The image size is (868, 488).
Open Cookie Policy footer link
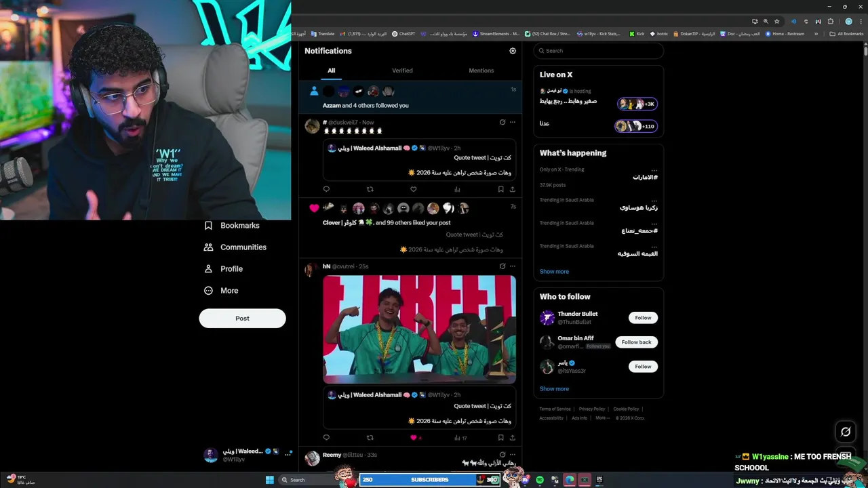click(626, 409)
